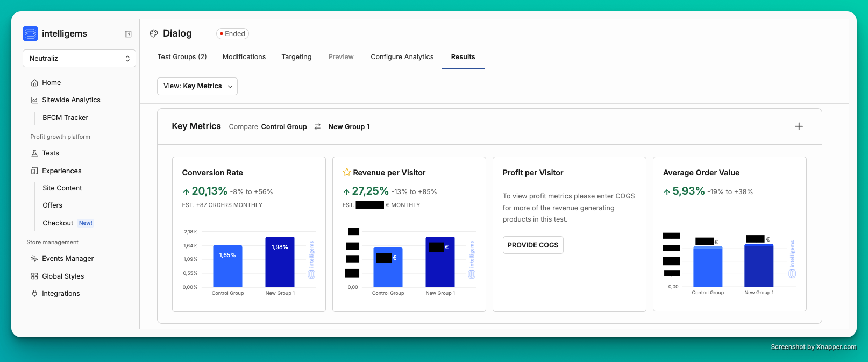
Task: Expand Key Metrics with the plus icon
Action: tap(799, 126)
